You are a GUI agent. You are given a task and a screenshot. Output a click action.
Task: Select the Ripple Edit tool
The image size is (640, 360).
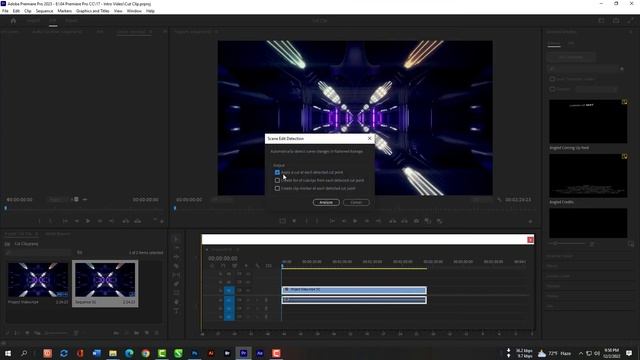click(176, 257)
